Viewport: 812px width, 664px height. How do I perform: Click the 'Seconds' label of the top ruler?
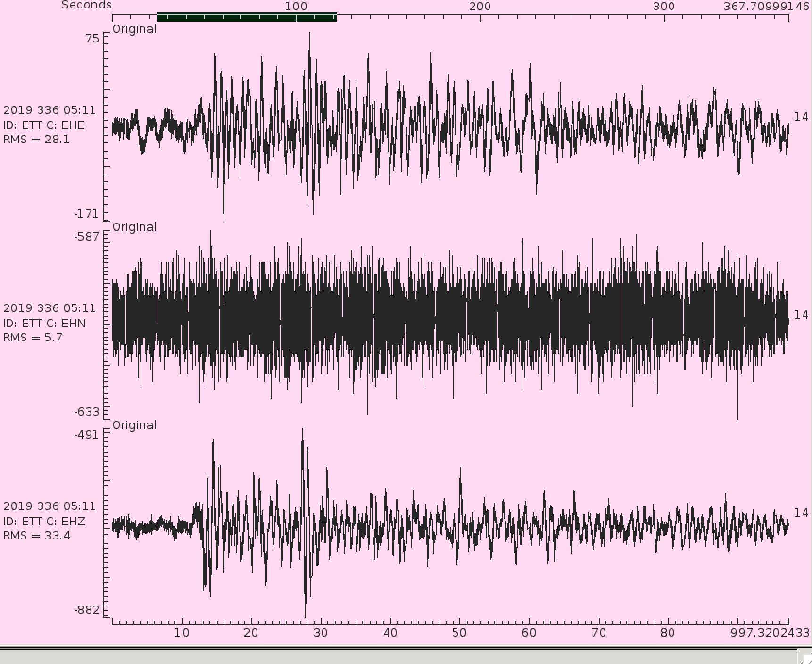87,5
